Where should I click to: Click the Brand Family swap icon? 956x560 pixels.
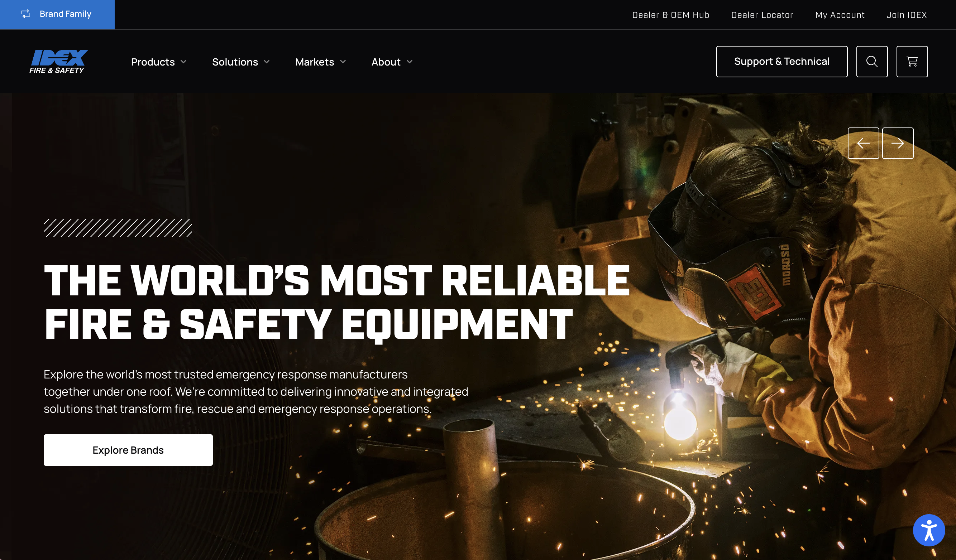click(x=26, y=14)
